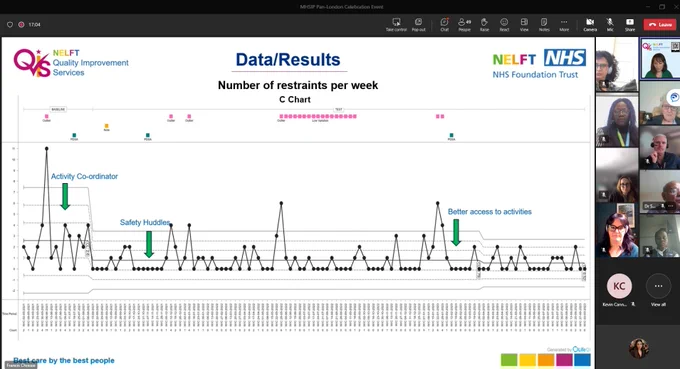Minimize the Teams meeting window
This screenshot has height=369, width=680.
pyautogui.click(x=647, y=7)
